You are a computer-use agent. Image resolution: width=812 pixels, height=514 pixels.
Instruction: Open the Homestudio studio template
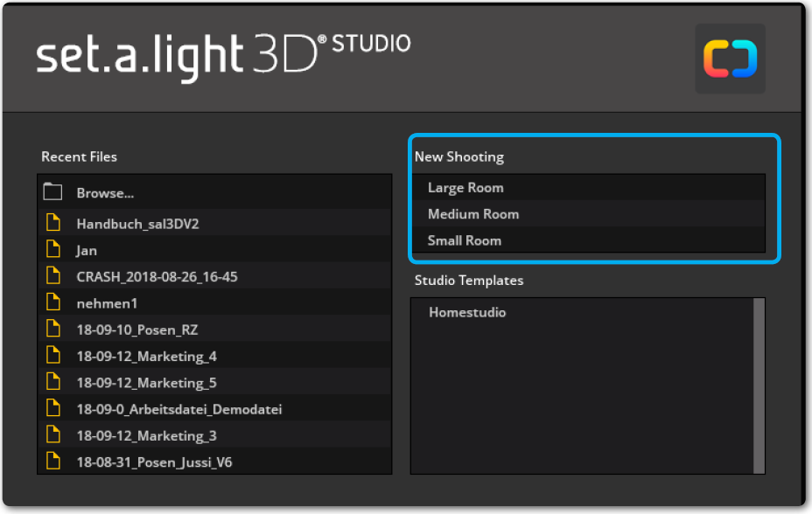pyautogui.click(x=467, y=312)
